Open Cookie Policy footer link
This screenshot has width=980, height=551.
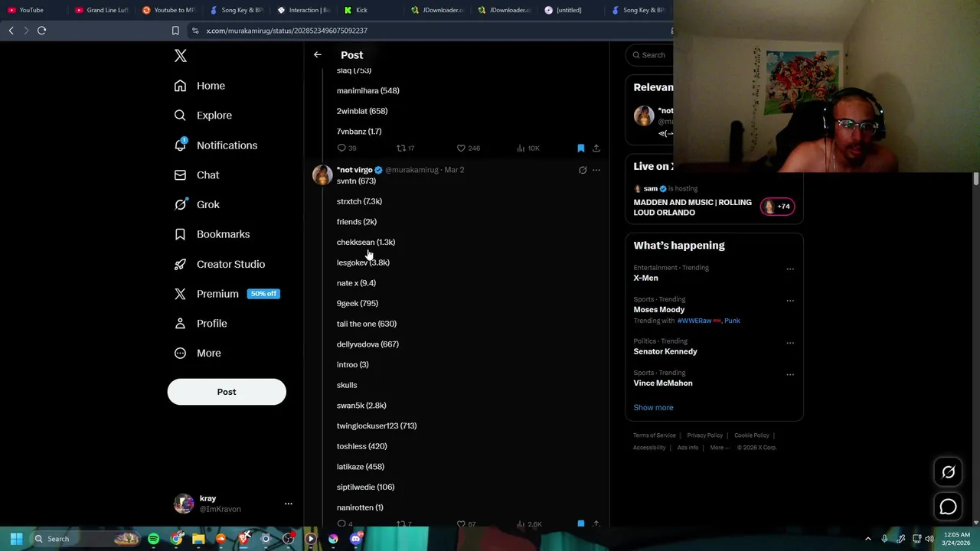pyautogui.click(x=752, y=435)
